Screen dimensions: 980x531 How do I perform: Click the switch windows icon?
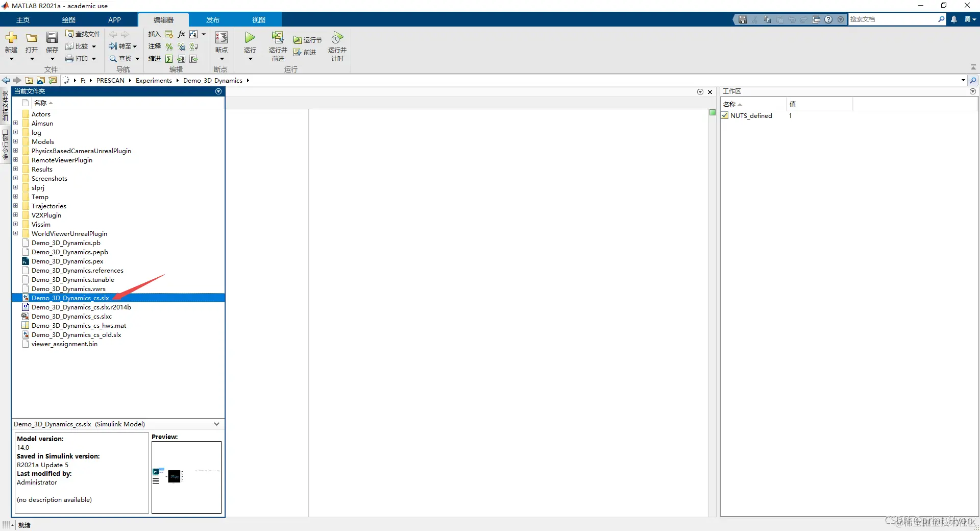pos(816,19)
